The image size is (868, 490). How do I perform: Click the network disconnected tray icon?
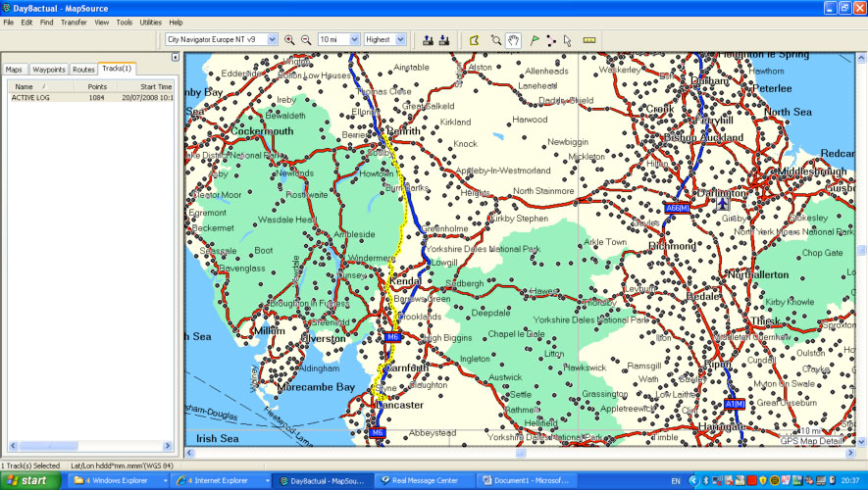tap(717, 480)
